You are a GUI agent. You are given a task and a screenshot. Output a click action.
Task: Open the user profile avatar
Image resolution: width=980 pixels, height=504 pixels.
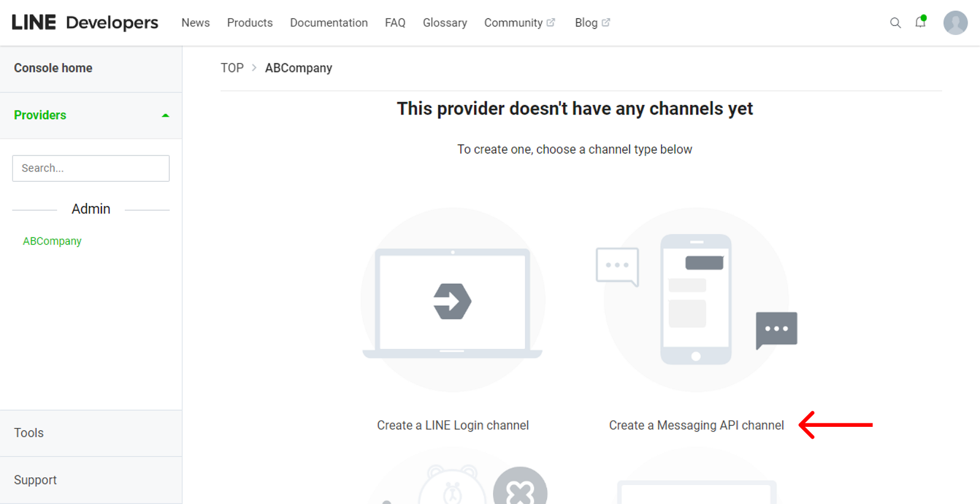(x=955, y=23)
